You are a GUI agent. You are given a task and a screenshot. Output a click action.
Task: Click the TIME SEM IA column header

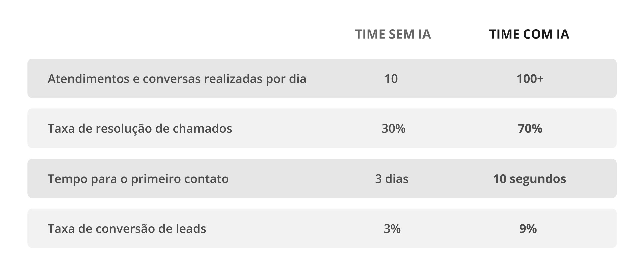pos(393,34)
